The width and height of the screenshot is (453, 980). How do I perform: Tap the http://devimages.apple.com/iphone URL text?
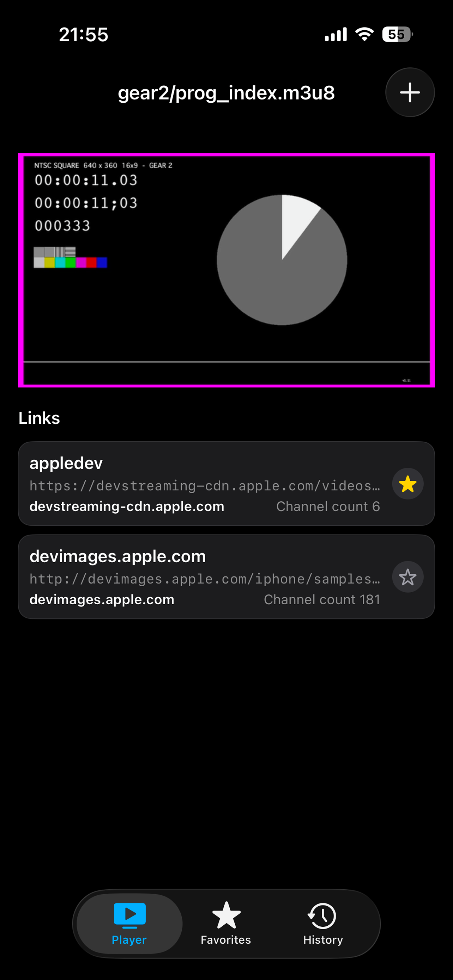point(205,579)
